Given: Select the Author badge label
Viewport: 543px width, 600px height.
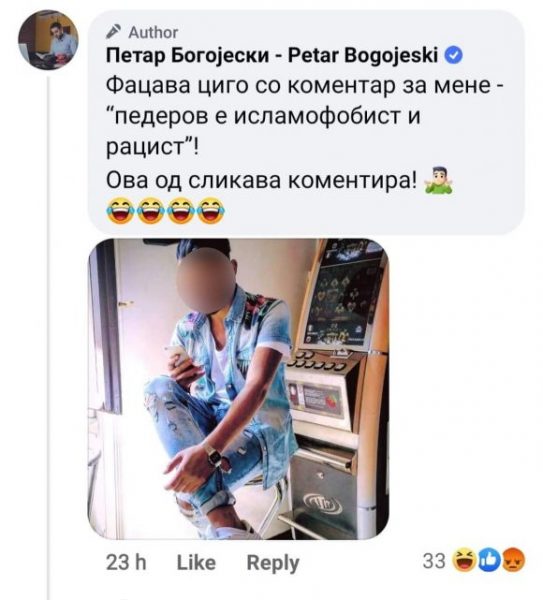Looking at the screenshot, I should coord(153,33).
